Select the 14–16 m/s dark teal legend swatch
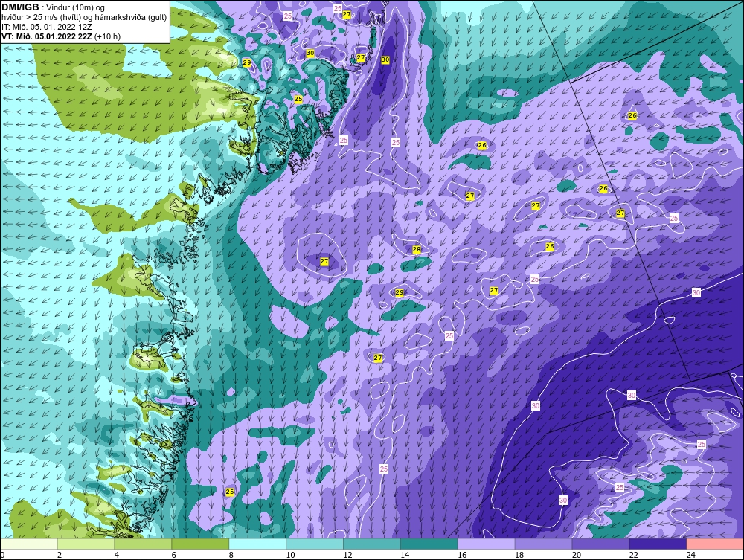Image resolution: width=744 pixels, height=560 pixels. pyautogui.click(x=429, y=544)
